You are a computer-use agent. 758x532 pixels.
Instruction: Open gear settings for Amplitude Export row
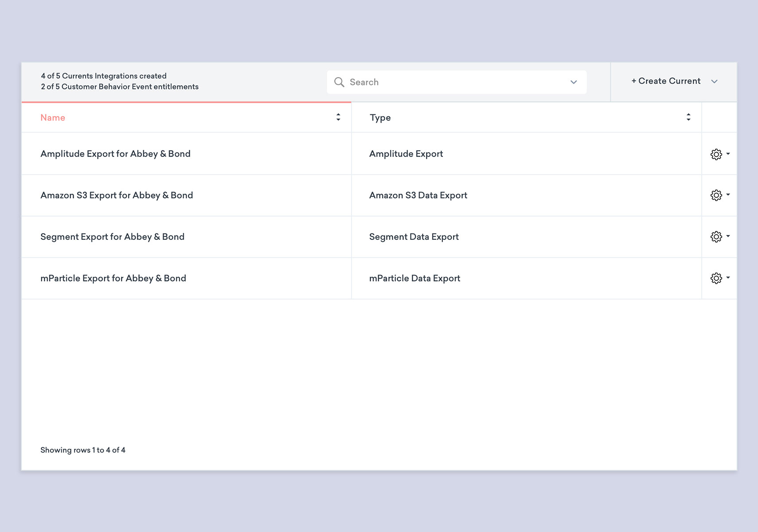[x=716, y=154]
